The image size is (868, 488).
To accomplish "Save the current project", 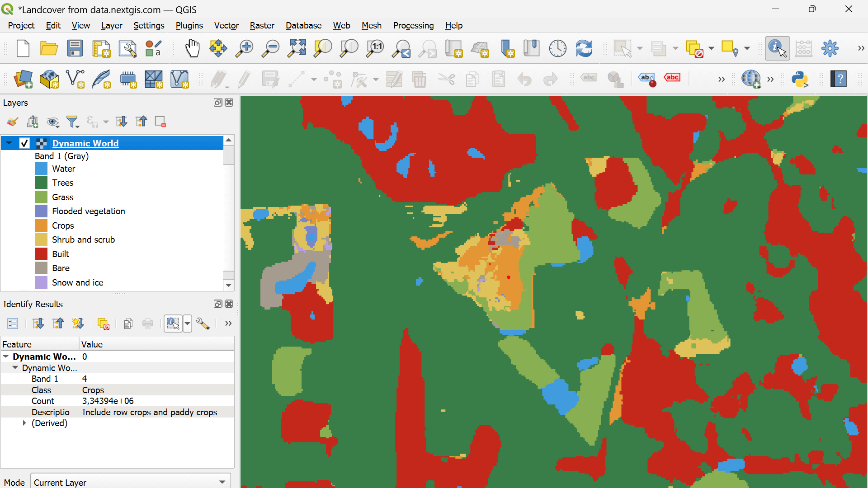I will pyautogui.click(x=75, y=48).
